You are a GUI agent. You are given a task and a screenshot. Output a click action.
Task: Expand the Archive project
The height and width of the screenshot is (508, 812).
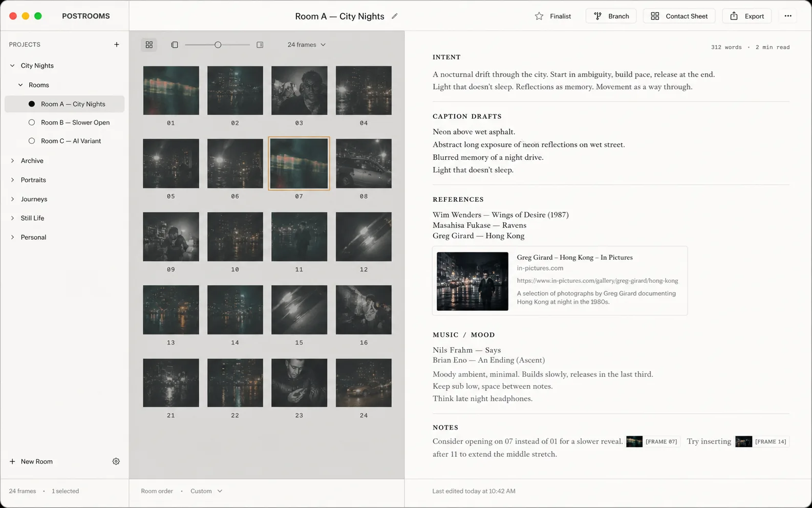(x=12, y=161)
